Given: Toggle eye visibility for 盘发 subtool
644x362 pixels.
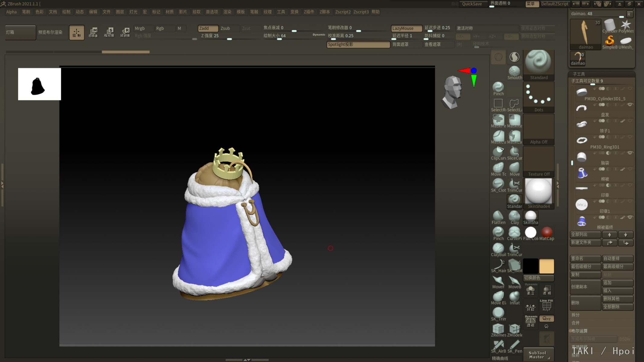Looking at the screenshot, I should coord(630,105).
